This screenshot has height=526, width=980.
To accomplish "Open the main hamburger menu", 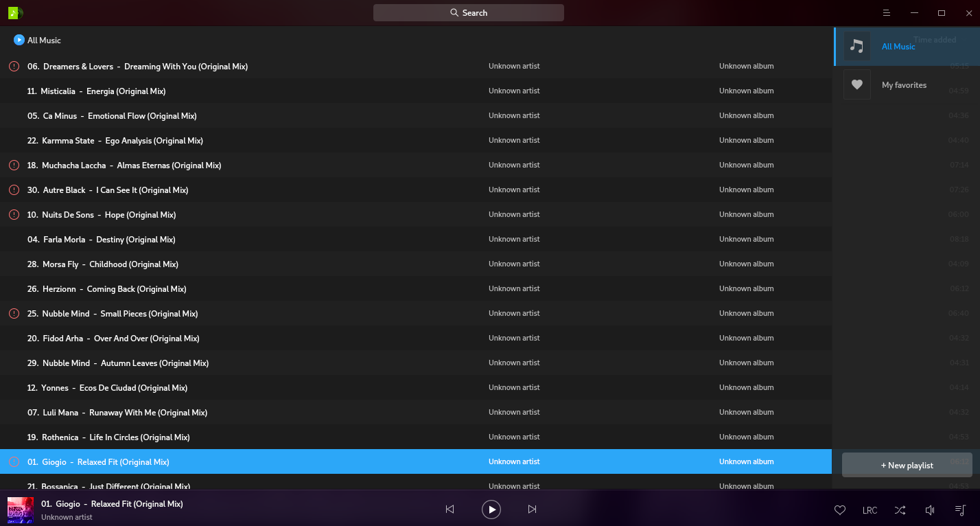I will tap(887, 13).
